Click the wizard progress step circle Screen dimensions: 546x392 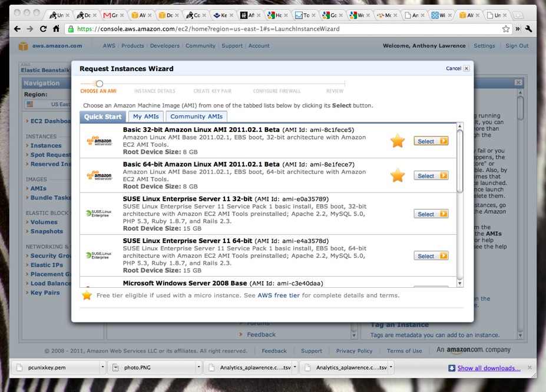(100, 84)
